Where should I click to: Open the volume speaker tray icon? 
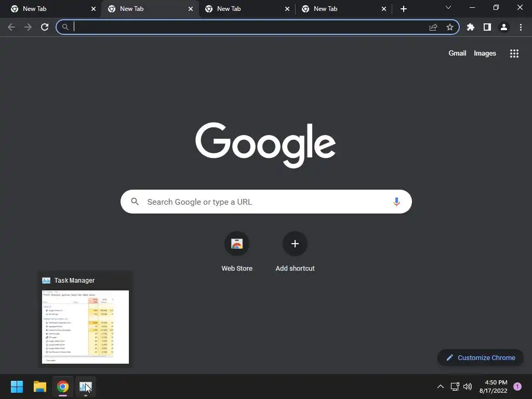(x=468, y=387)
